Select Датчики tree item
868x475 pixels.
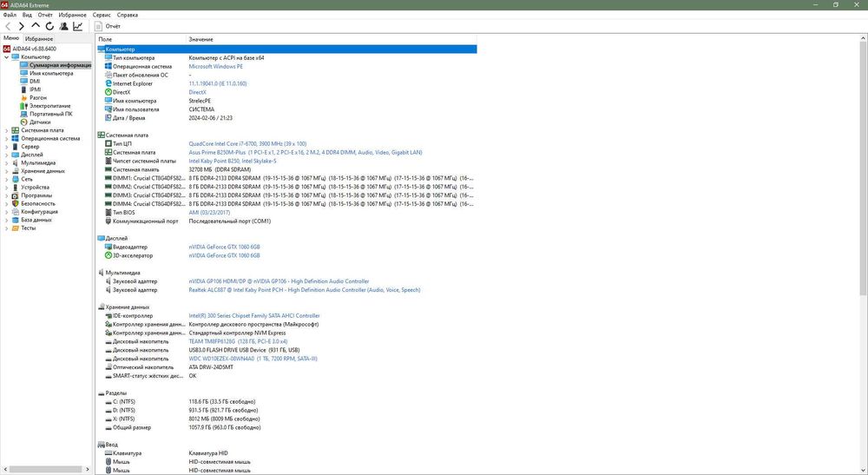[x=41, y=122]
